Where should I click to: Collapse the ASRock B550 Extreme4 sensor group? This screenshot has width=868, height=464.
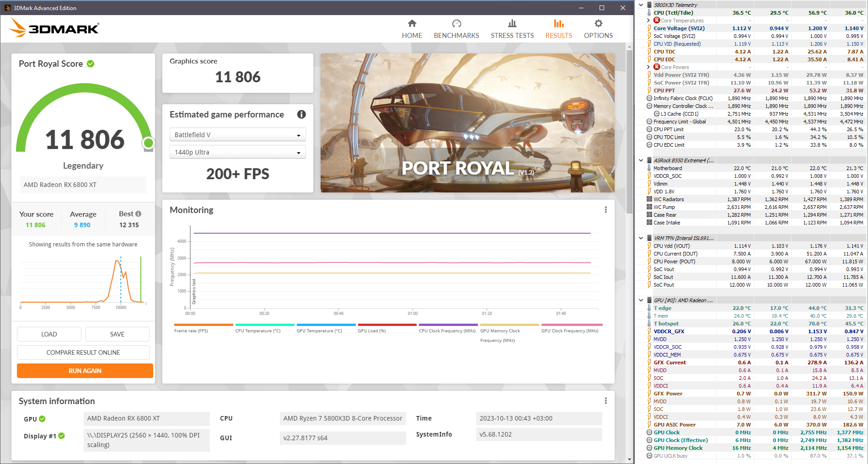click(x=641, y=160)
